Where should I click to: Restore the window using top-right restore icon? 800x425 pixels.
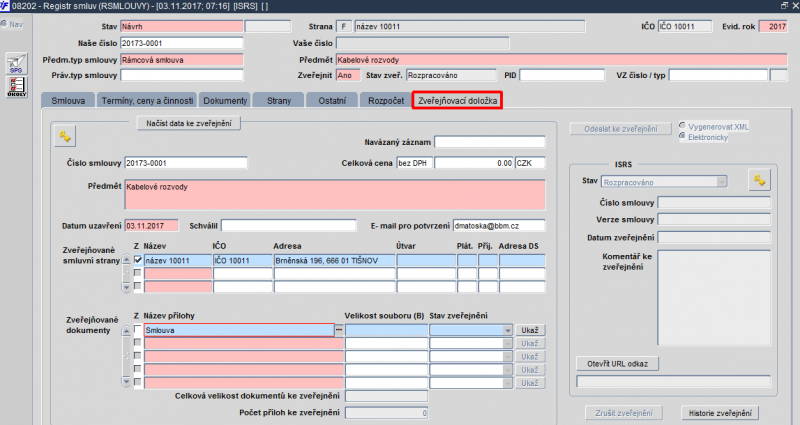(782, 5)
